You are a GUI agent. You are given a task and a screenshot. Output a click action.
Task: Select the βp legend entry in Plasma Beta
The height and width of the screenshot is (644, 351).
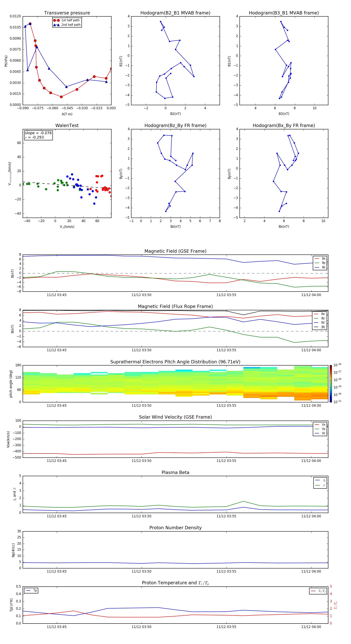coord(320,480)
